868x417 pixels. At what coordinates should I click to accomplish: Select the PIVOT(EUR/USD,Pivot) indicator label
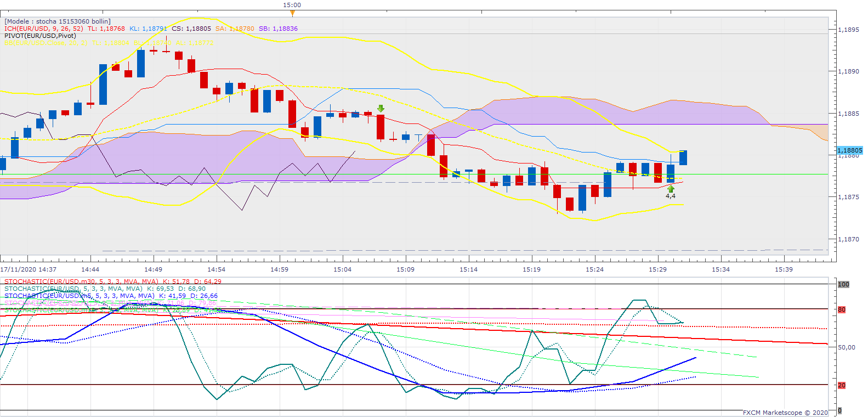pos(40,36)
